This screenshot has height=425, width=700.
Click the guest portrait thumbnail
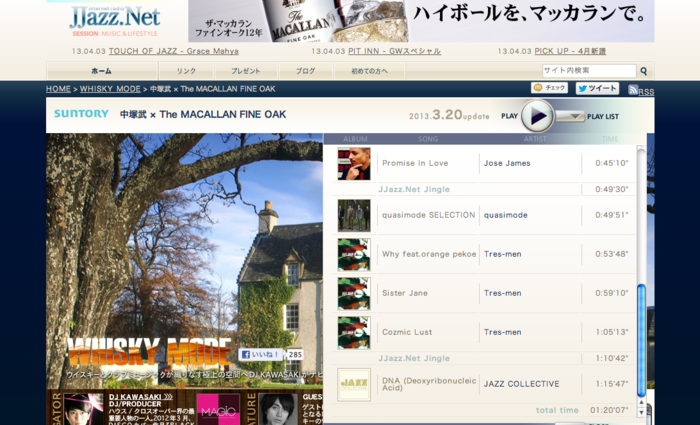(278, 409)
